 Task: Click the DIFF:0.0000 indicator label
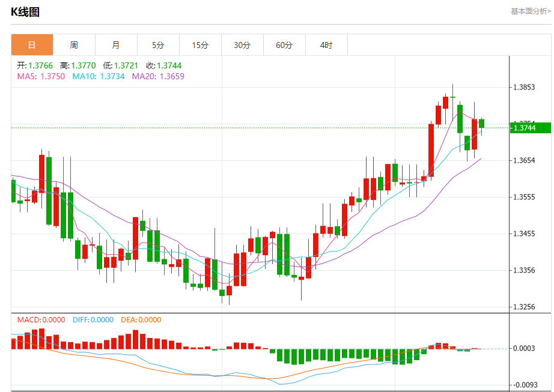point(93,320)
